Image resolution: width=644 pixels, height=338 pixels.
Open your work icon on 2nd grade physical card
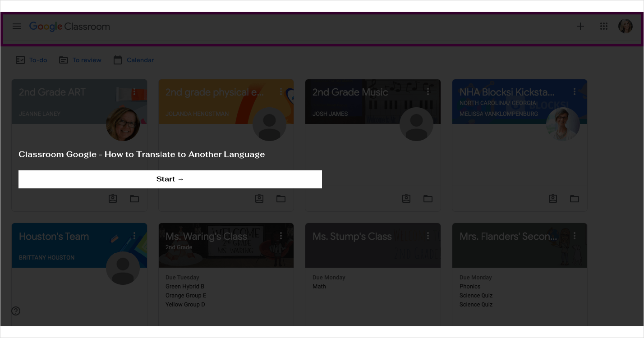point(259,198)
